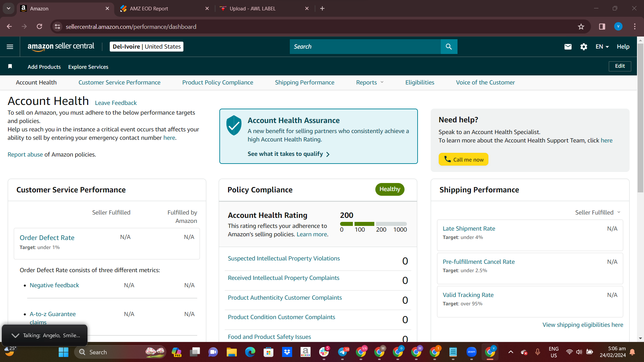Click Add Products
The width and height of the screenshot is (644, 362).
coord(44,67)
